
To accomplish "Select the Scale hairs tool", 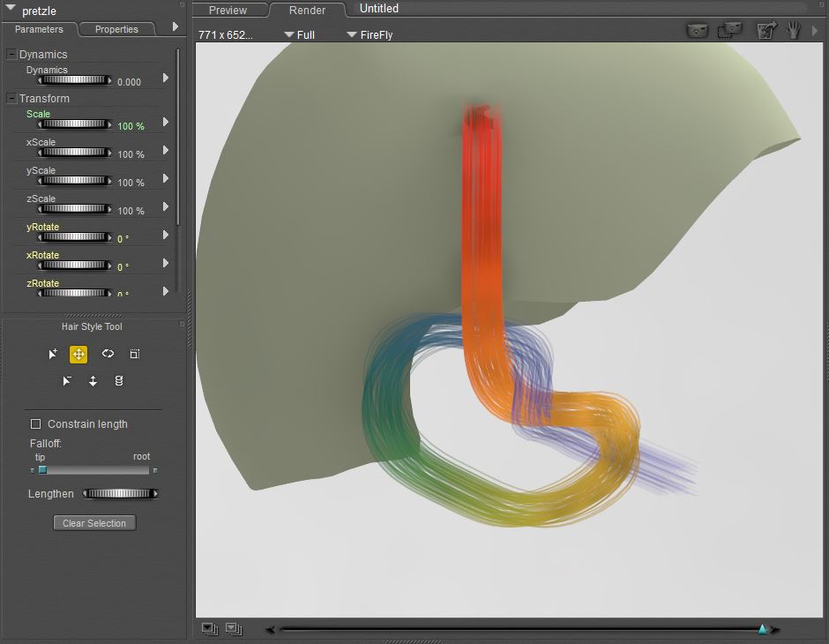I will tap(134, 354).
